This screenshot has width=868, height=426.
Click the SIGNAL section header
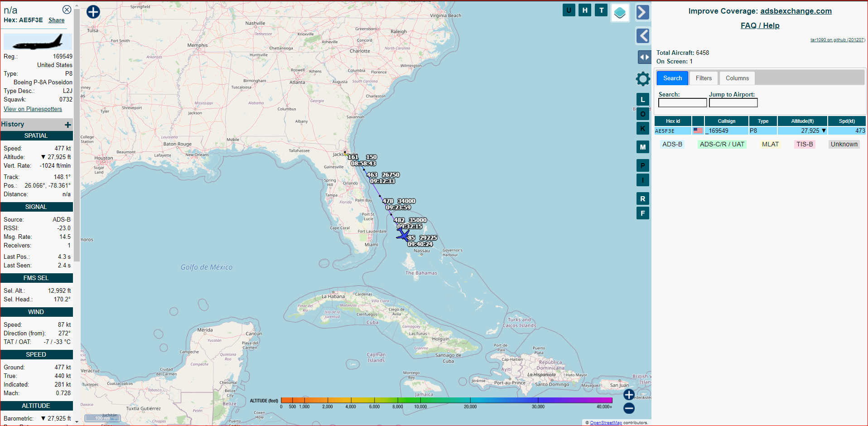coord(36,207)
